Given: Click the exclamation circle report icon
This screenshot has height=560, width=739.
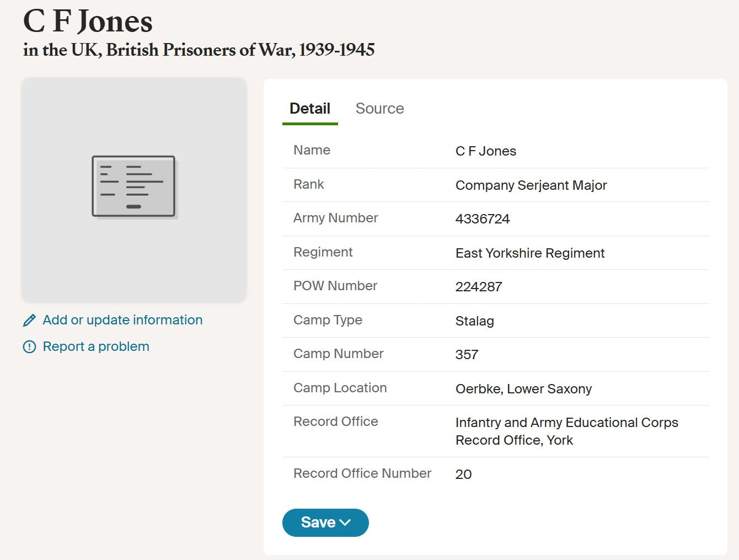Looking at the screenshot, I should tap(29, 347).
